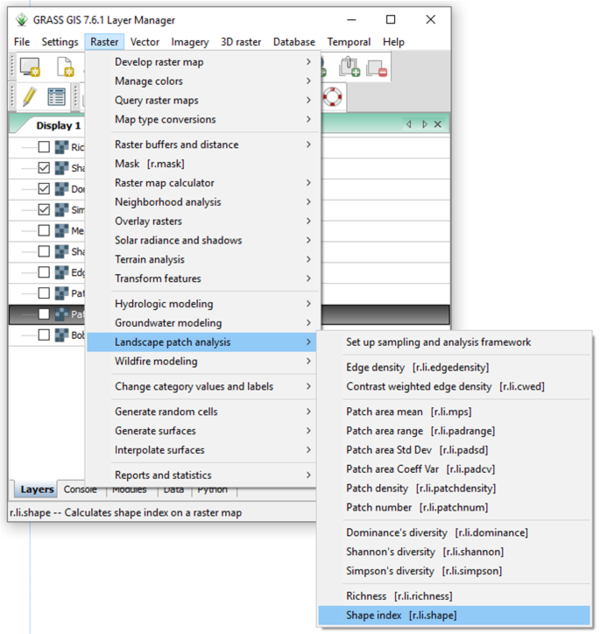
Task: Open the Database menu
Action: pos(294,42)
